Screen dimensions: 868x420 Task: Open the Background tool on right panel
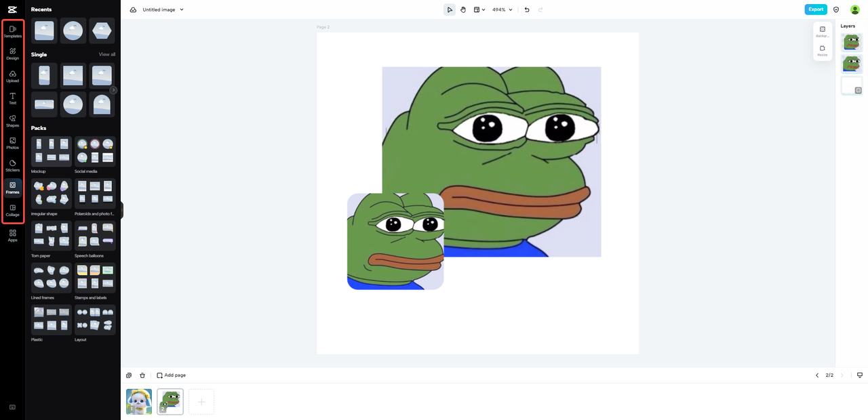pos(823,31)
